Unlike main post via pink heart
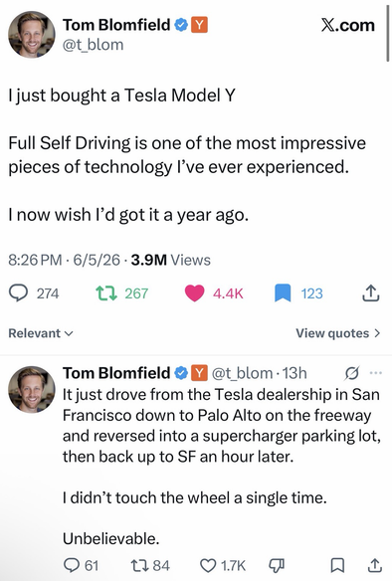The width and height of the screenshot is (392, 581). pyautogui.click(x=195, y=293)
